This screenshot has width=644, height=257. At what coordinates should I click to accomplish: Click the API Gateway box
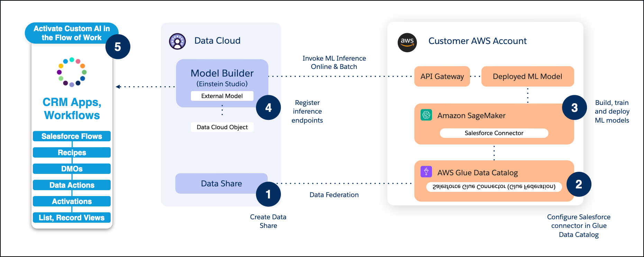tap(442, 77)
